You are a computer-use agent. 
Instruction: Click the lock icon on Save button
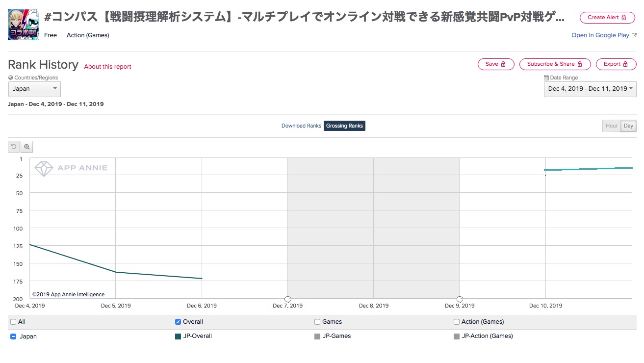point(503,64)
